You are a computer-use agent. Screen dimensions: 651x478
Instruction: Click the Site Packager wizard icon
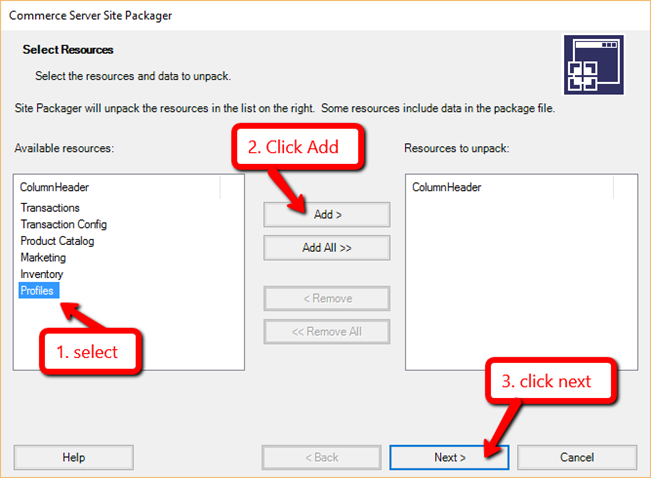(594, 65)
